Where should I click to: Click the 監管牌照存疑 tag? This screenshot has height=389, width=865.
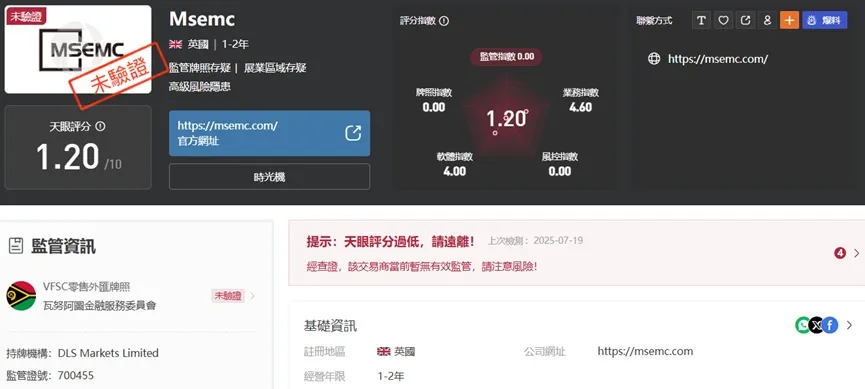pos(199,68)
